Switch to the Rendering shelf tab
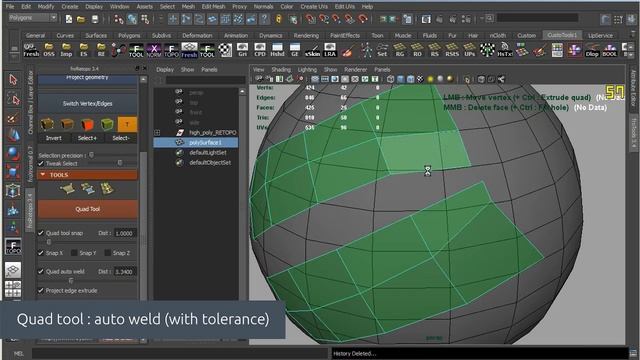 (x=306, y=36)
